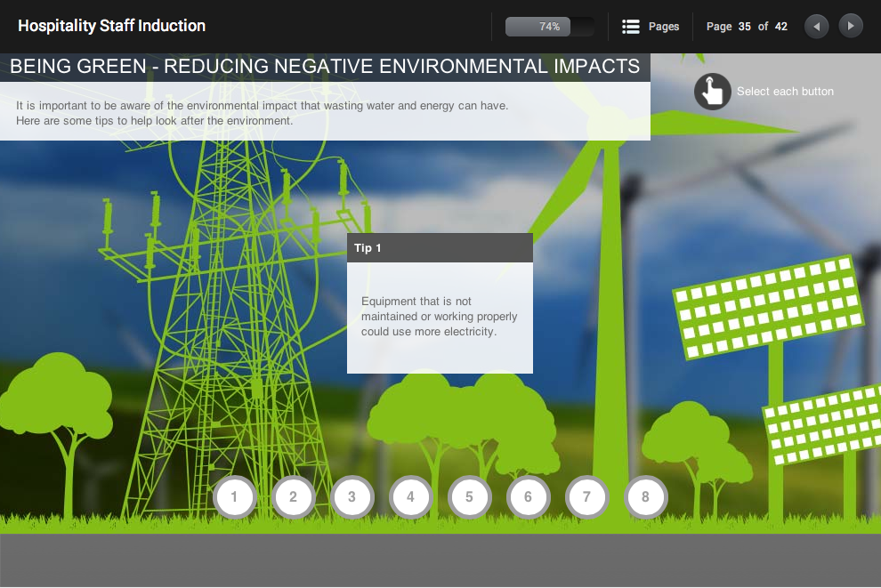Select tip button 3
This screenshot has width=881, height=588.
coord(352,497)
